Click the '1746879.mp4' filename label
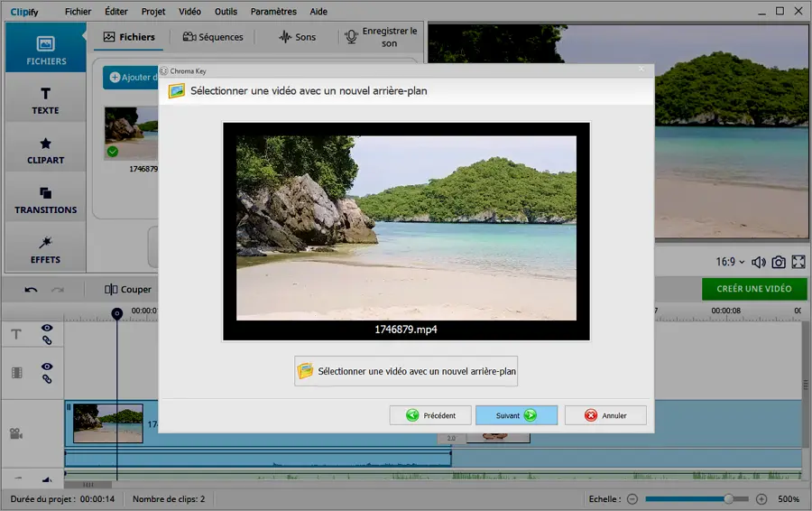The image size is (812, 511). click(406, 330)
